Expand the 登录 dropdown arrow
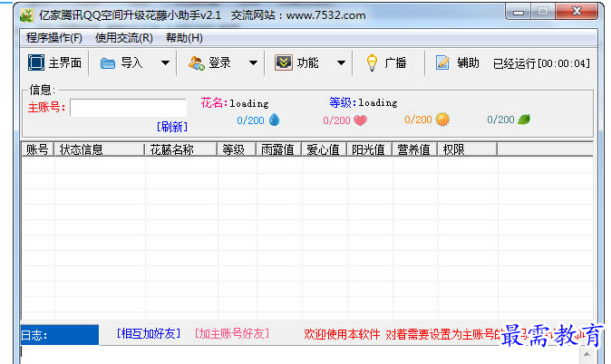 pos(253,63)
